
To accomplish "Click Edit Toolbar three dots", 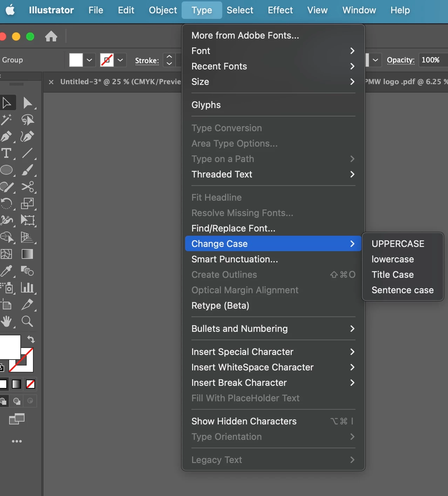I will pyautogui.click(x=17, y=441).
